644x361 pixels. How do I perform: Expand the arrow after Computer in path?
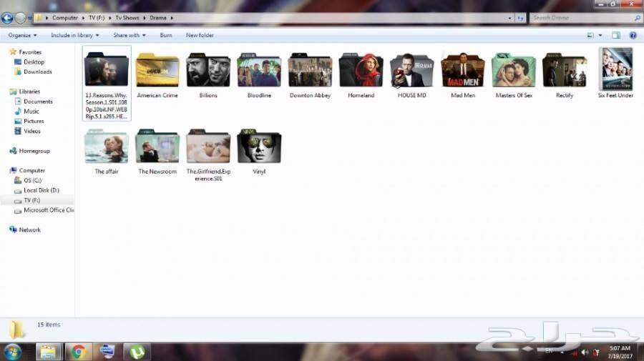tap(84, 18)
